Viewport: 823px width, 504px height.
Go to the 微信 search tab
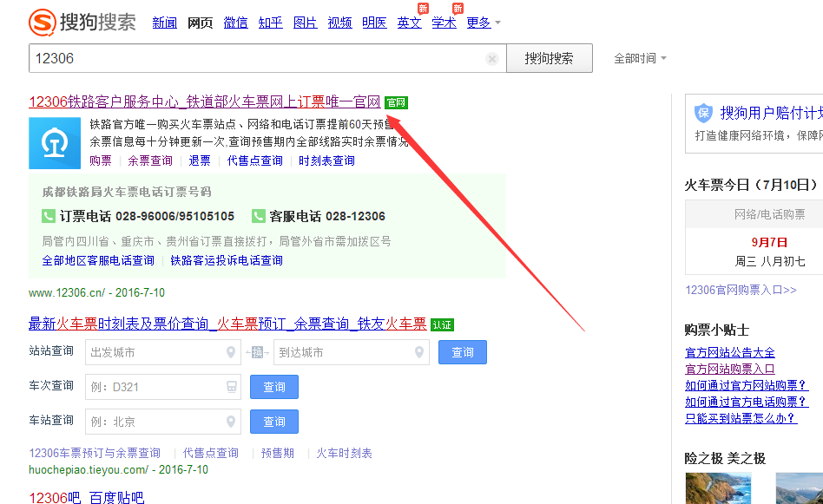(235, 23)
